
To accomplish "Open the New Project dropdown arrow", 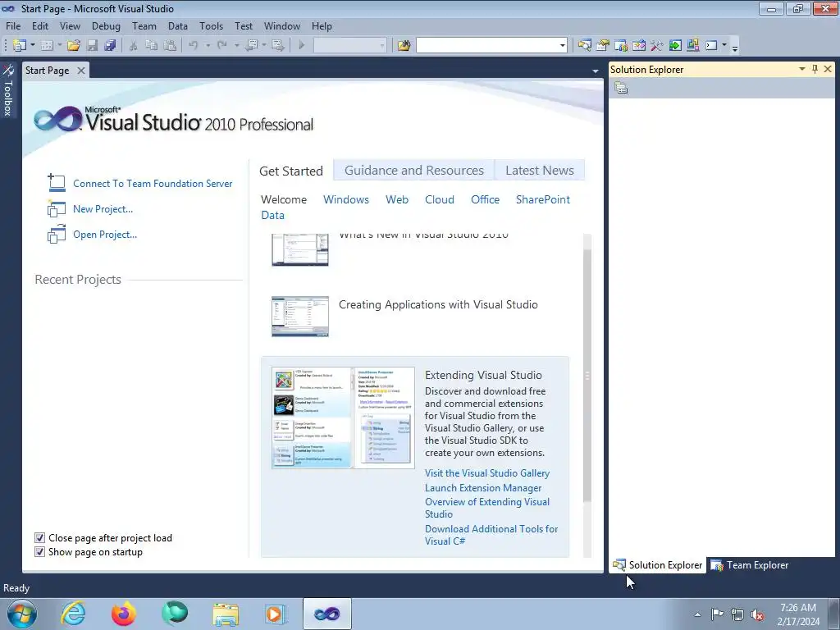I will point(33,46).
